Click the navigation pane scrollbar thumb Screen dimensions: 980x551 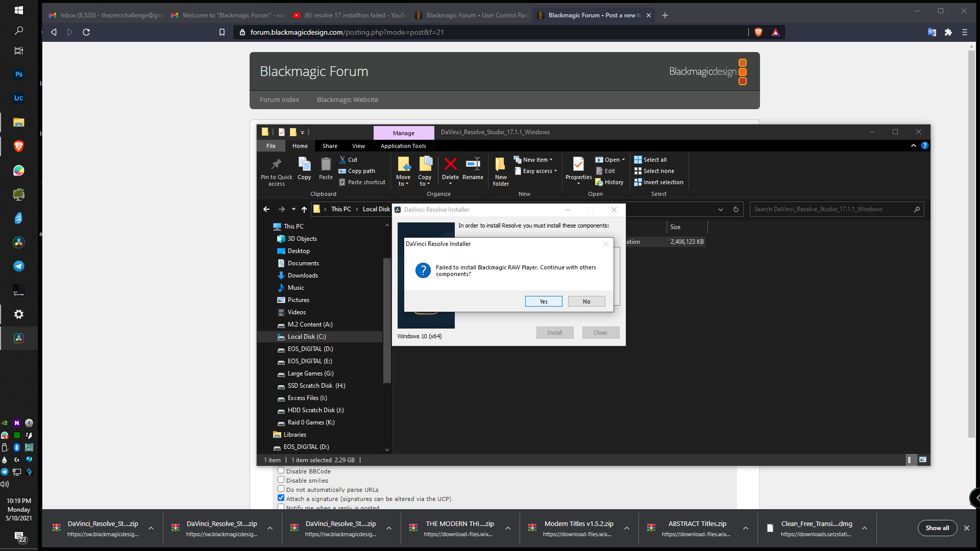[x=387, y=320]
